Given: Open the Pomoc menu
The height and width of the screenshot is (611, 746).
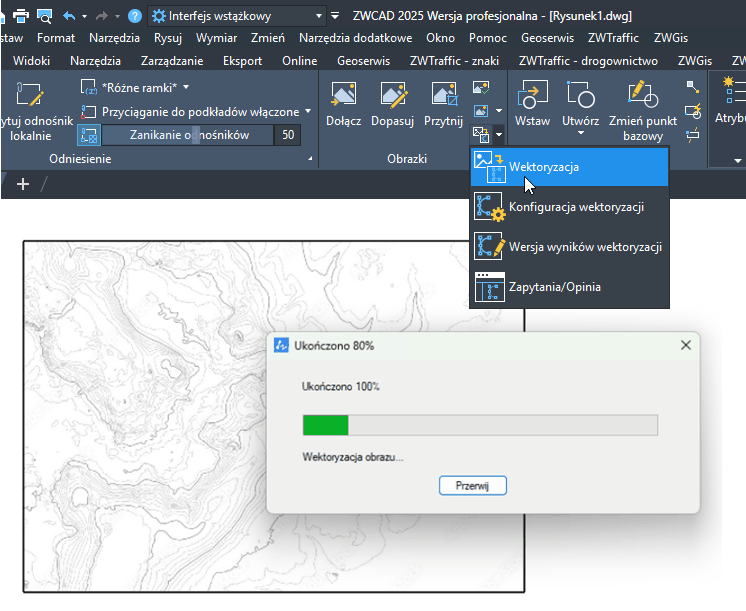Looking at the screenshot, I should 488,38.
